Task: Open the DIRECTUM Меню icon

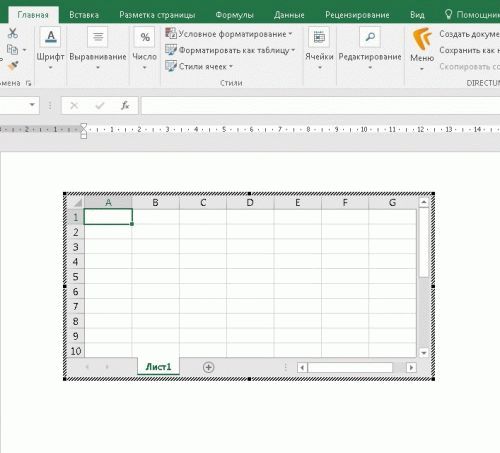Action: coord(422,39)
